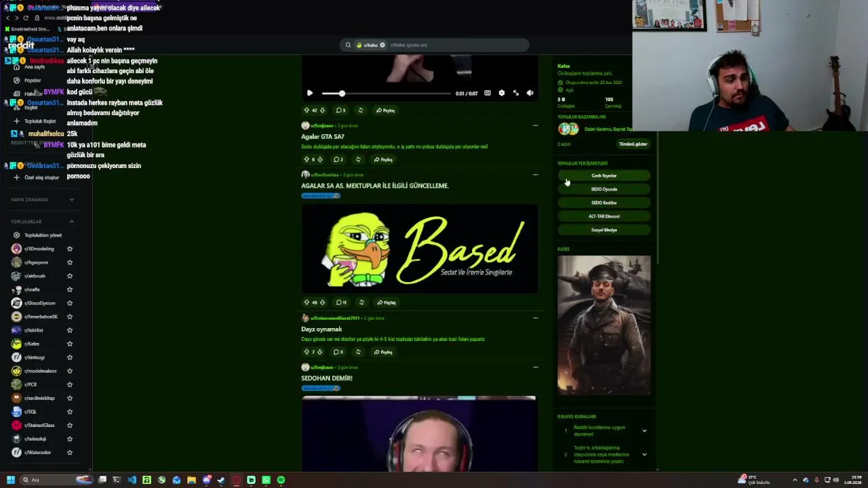Open the 'ALT-TAB Discord' bookmark
868x488 pixels.
[x=604, y=216]
